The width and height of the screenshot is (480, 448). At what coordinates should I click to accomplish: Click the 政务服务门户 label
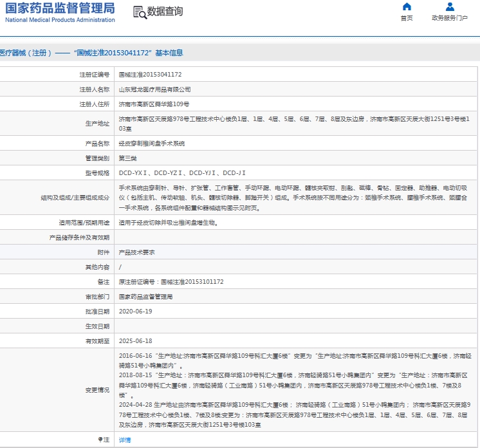[x=450, y=18]
